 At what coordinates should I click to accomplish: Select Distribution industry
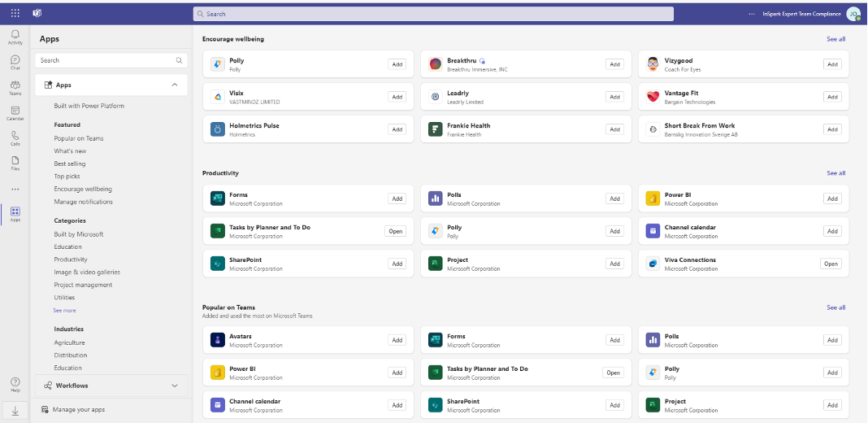pyautogui.click(x=71, y=355)
